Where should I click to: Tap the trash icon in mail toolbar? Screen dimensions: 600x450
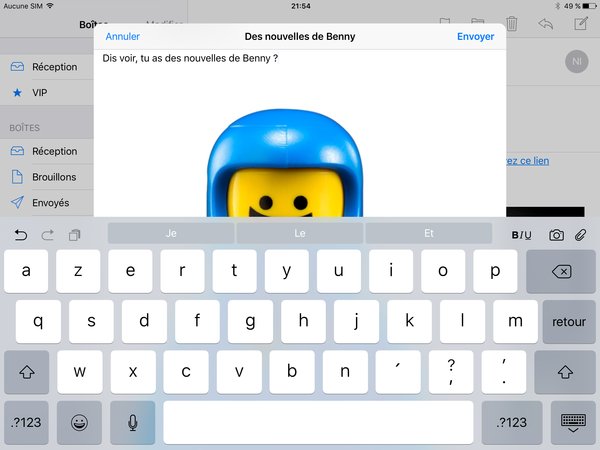click(x=511, y=24)
